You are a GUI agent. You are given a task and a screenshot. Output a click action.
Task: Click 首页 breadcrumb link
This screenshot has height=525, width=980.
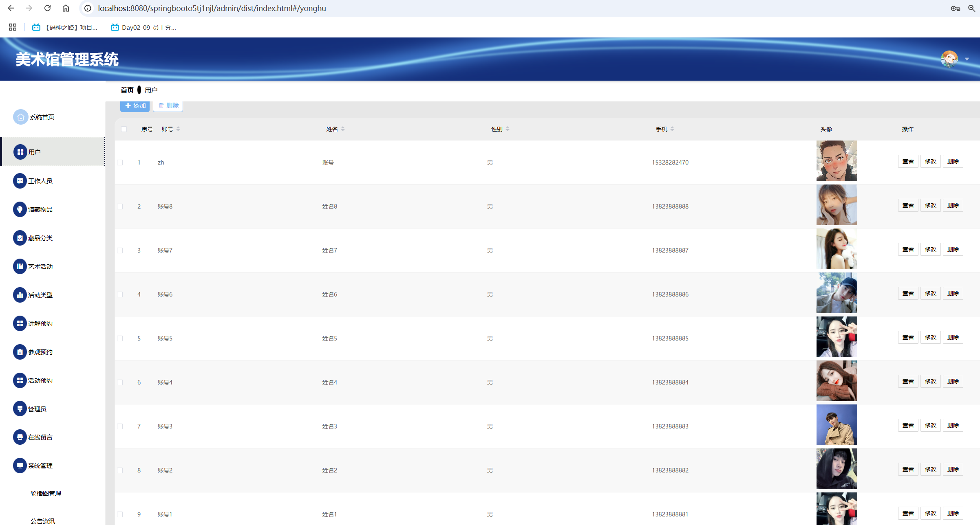tap(127, 90)
